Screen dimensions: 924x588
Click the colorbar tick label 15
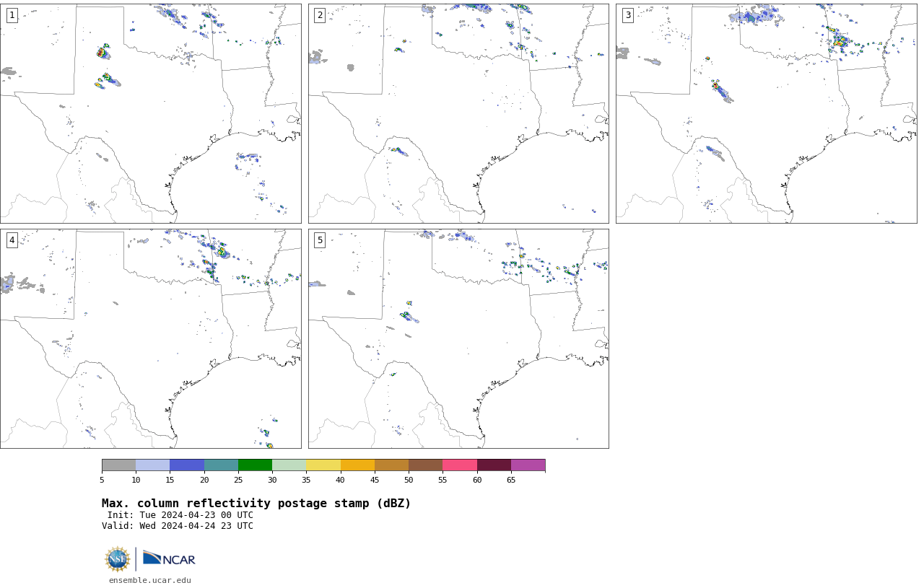coord(170,480)
